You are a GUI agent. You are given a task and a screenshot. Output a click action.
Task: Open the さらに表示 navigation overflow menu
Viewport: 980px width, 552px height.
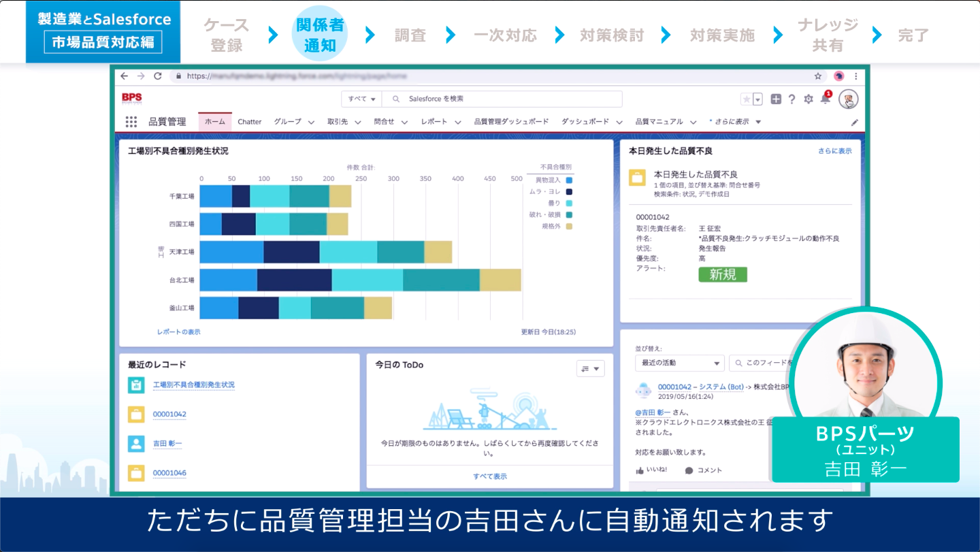735,122
